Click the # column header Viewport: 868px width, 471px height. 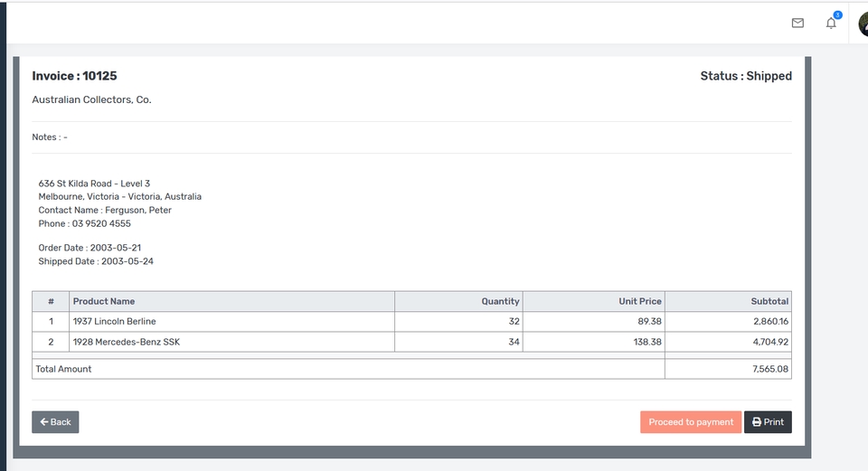click(x=51, y=302)
